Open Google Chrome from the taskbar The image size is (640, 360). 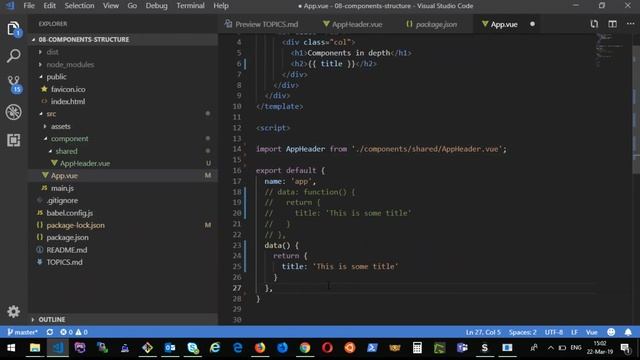[x=305, y=348]
